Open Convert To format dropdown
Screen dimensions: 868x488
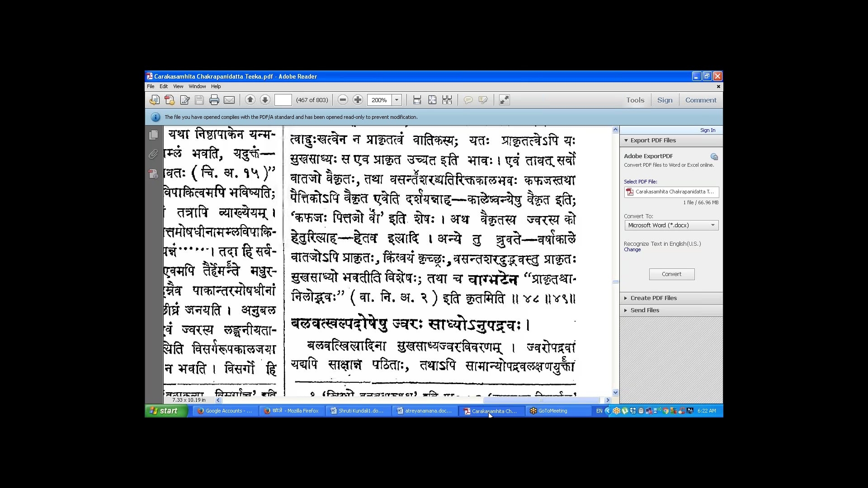[x=671, y=225]
